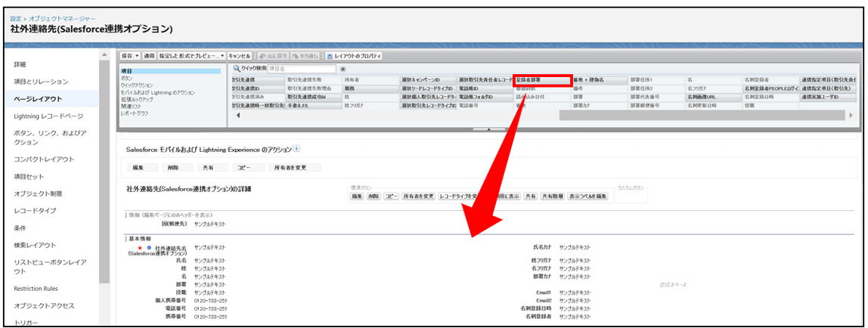This screenshot has width=868, height=328.
Task: Click the 名刺画像URL palette field
Action: point(714,97)
